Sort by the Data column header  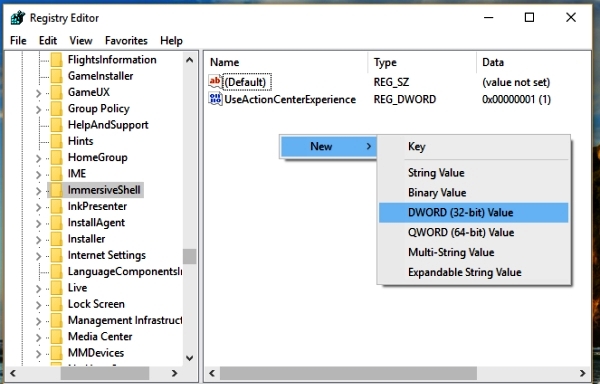coord(533,62)
